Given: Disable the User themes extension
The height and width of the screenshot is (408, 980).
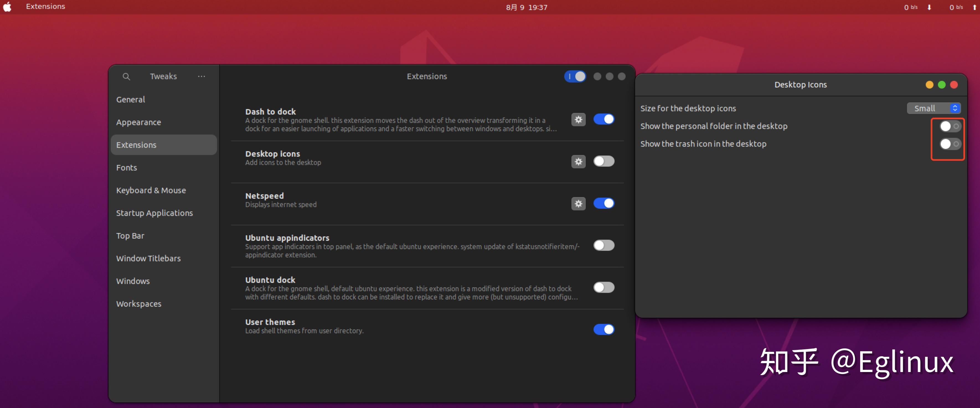Looking at the screenshot, I should click(x=604, y=329).
